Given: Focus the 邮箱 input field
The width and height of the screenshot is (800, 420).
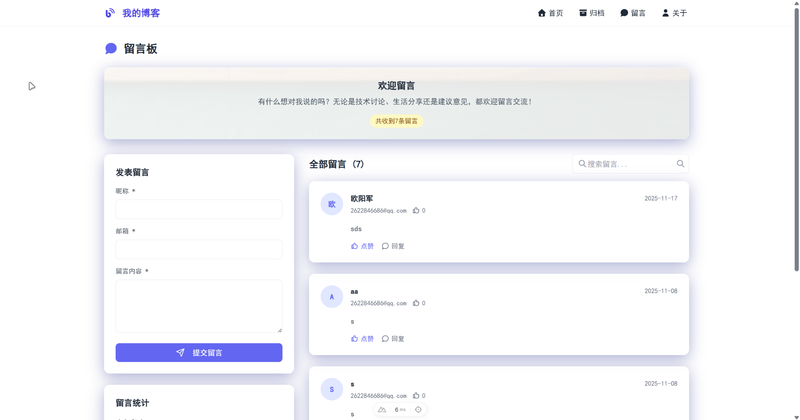Looking at the screenshot, I should (x=199, y=249).
